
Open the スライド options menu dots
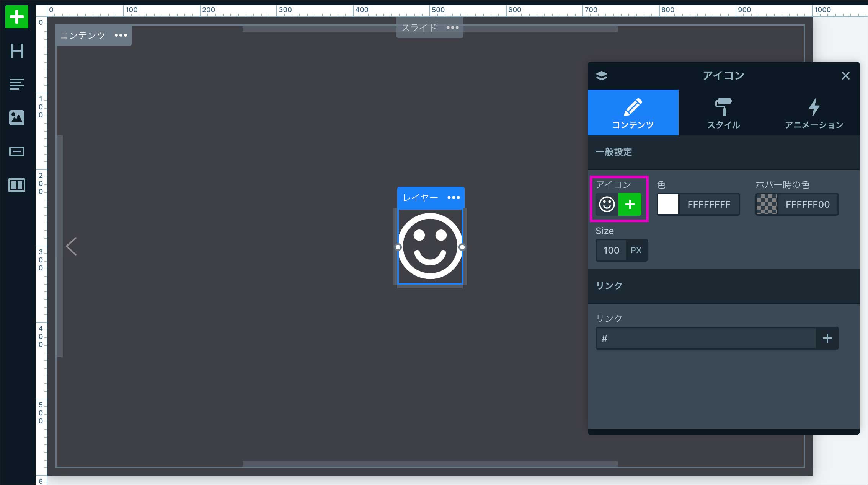(x=453, y=28)
